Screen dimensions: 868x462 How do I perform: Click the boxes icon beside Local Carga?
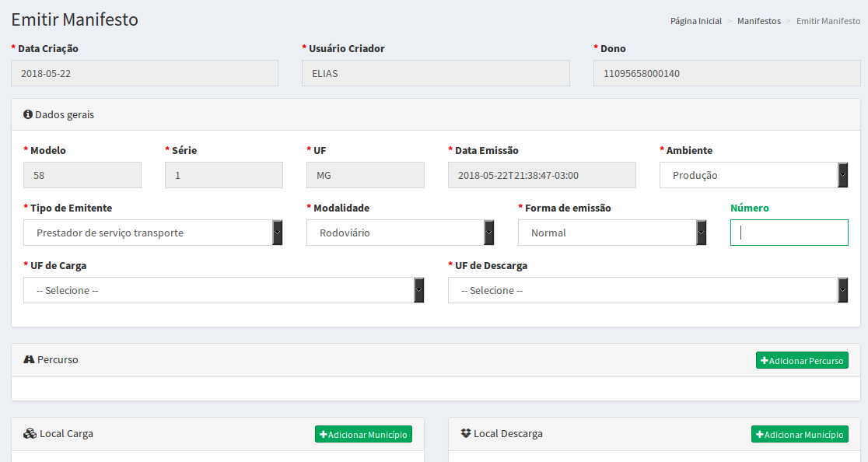coord(30,433)
